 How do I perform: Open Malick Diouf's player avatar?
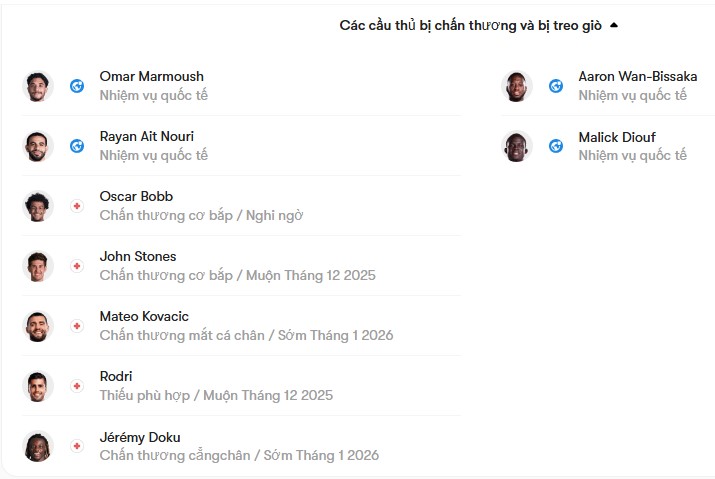tap(517, 146)
